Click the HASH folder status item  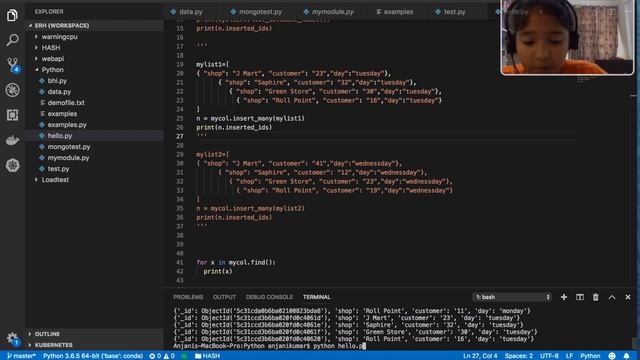208,356
